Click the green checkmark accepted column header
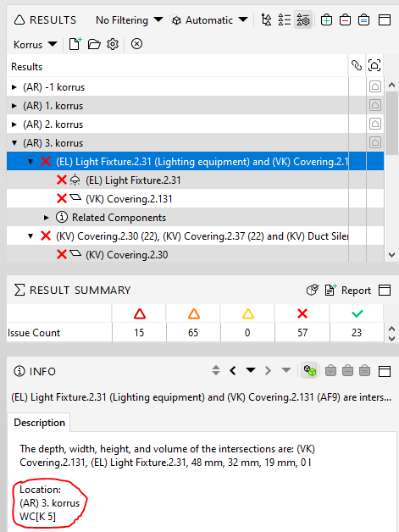399x532 pixels. pyautogui.click(x=357, y=313)
